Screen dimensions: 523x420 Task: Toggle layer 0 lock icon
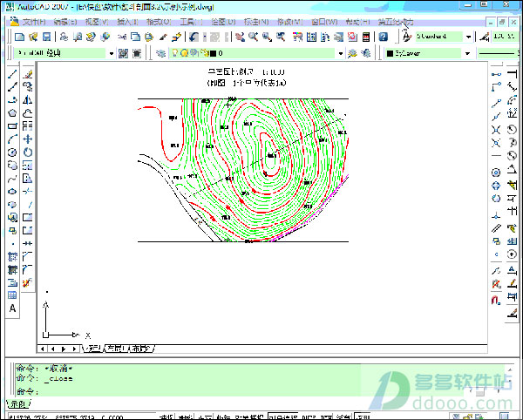coord(205,53)
